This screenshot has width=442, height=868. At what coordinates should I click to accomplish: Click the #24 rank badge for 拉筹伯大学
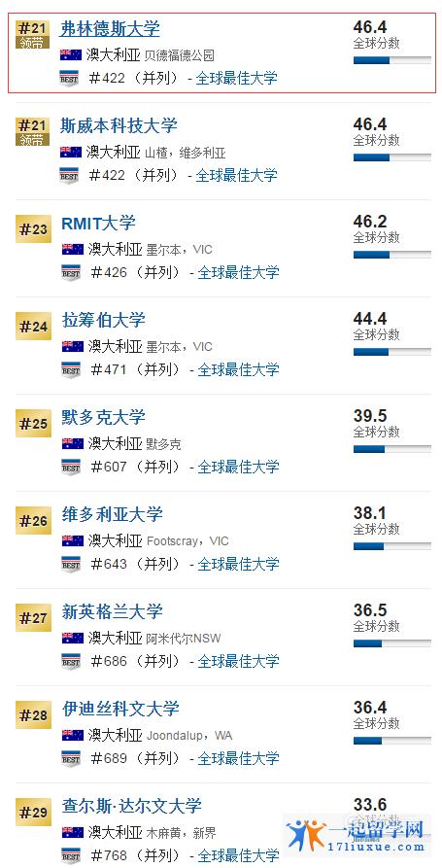pos(33,326)
